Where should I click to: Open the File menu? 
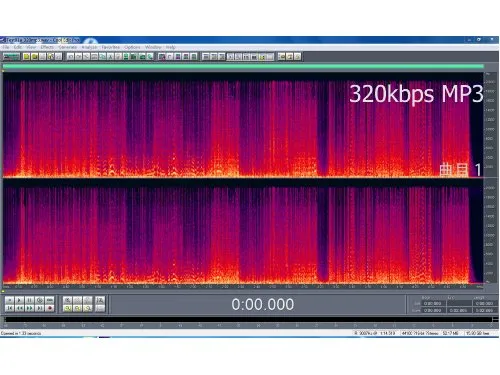6,47
